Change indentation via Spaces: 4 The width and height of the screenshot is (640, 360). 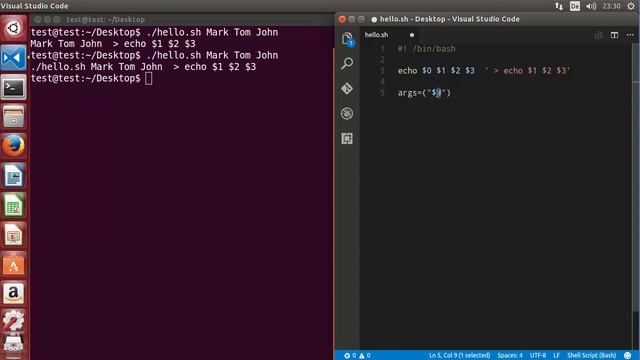(510, 356)
